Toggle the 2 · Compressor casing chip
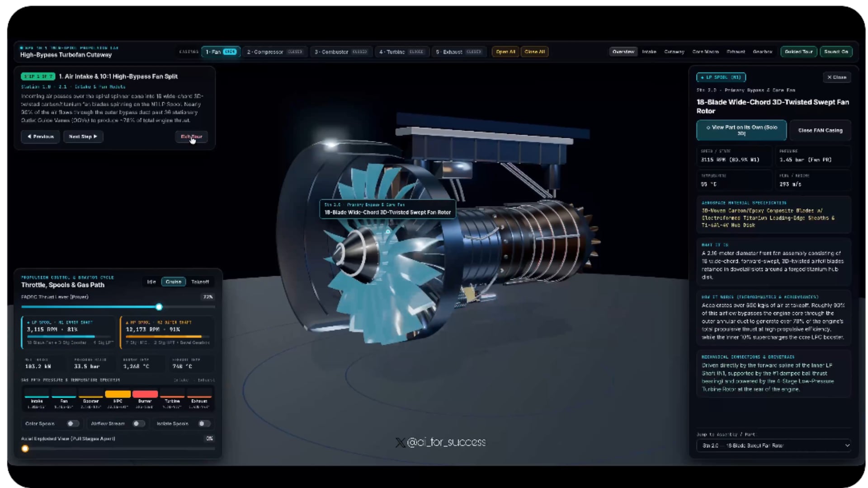Viewport: 868px width, 488px height. [x=274, y=52]
